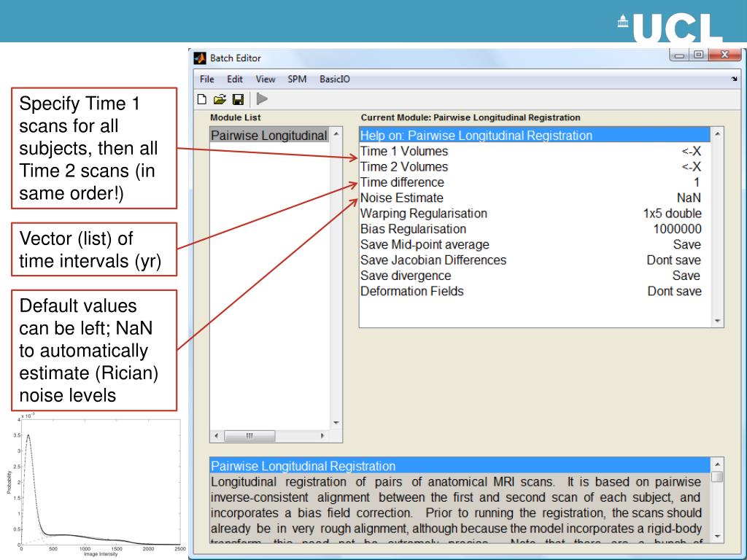Open the Edit menu

234,79
